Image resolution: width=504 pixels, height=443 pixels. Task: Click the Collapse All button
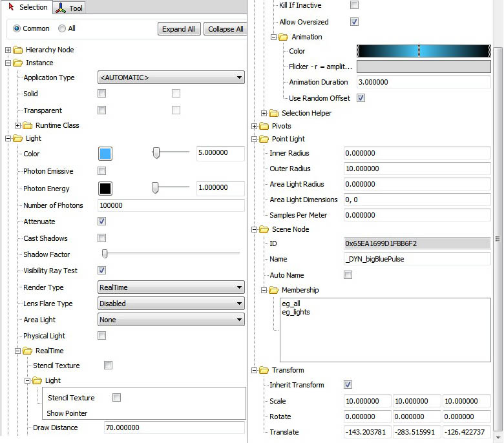tap(226, 29)
